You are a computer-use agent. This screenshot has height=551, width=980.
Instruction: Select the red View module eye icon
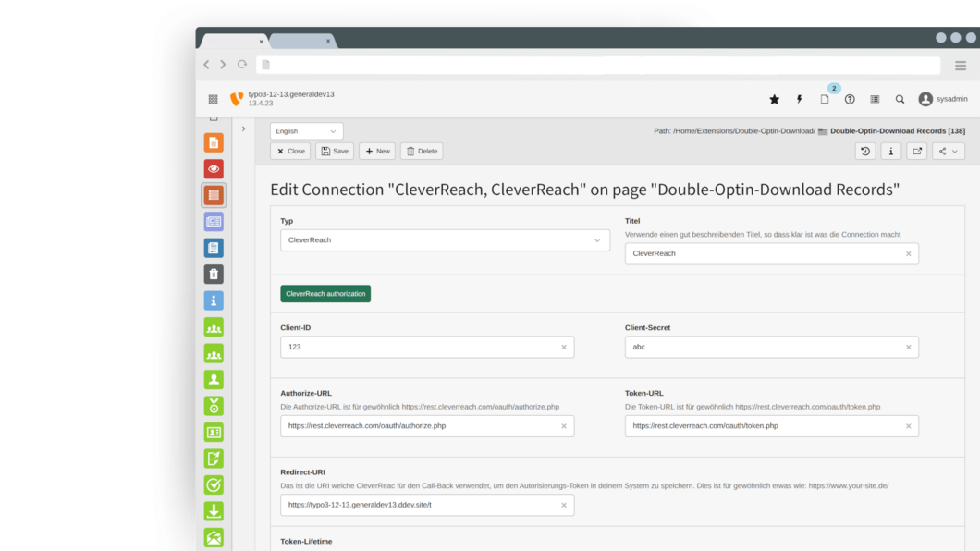[214, 169]
